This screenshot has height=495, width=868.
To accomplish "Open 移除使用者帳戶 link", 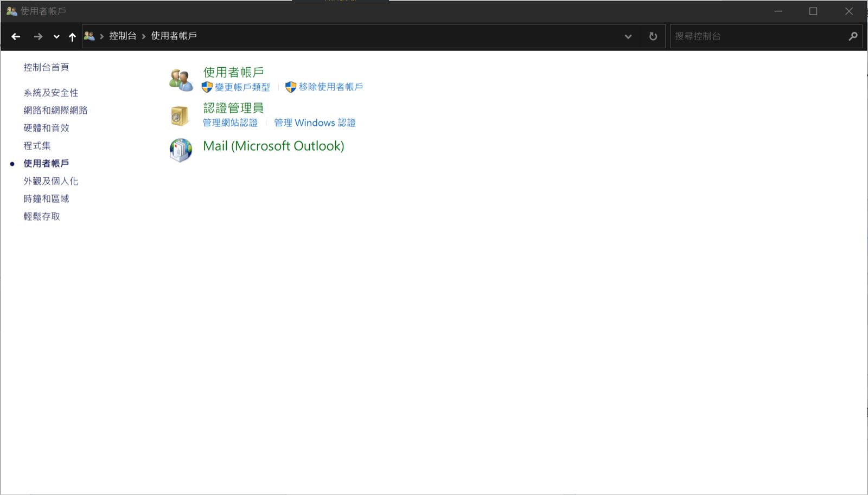I will pos(331,87).
